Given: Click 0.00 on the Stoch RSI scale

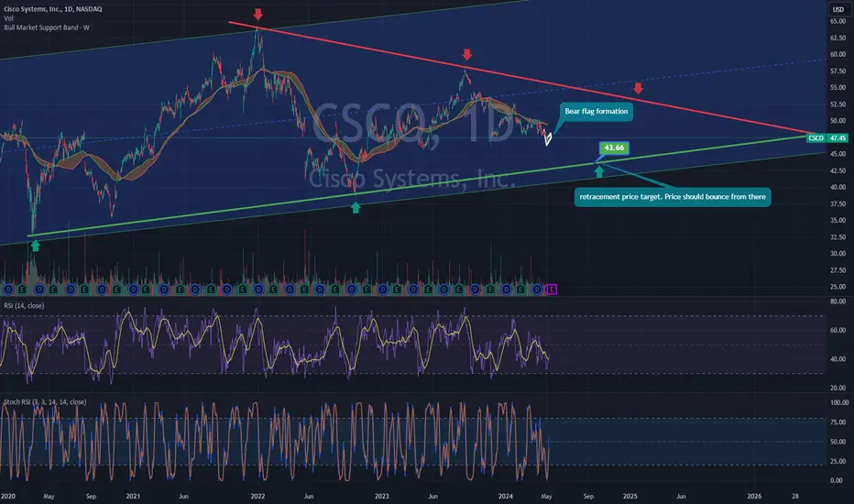Looking at the screenshot, I should [x=836, y=480].
